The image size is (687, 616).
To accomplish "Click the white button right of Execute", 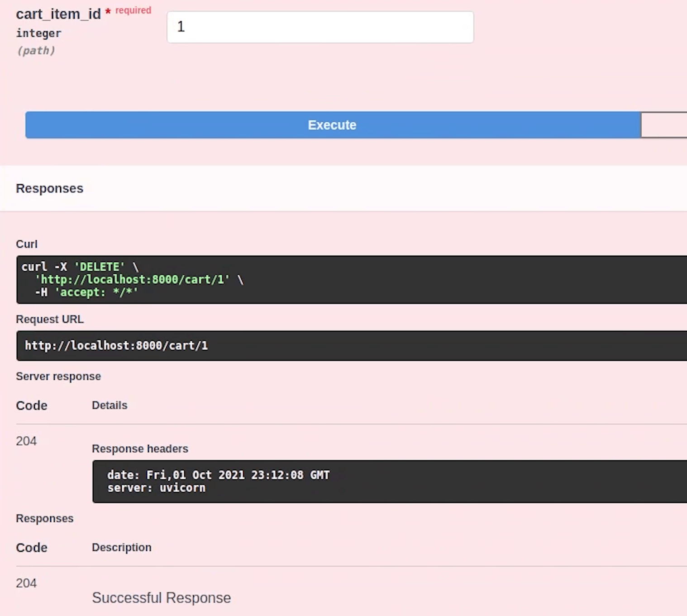I will pos(663,125).
